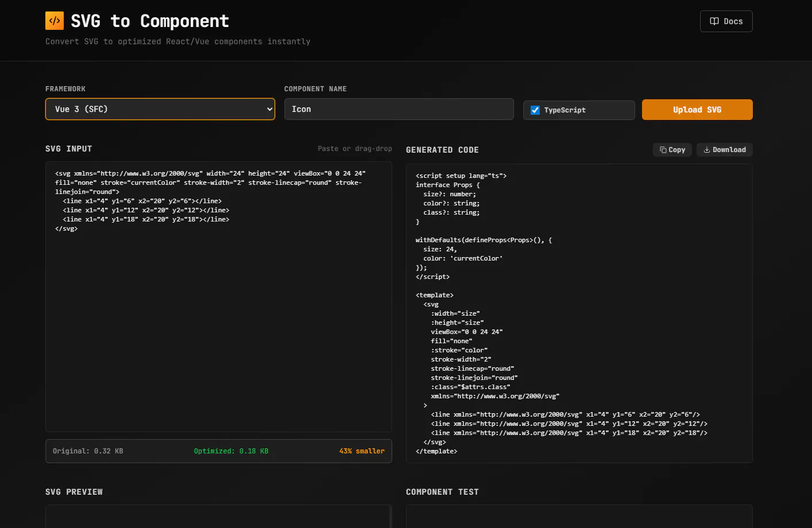Click the 'stroke-linejoin="round"' generated code line
Viewport: 812px width, 528px height.
click(x=474, y=378)
